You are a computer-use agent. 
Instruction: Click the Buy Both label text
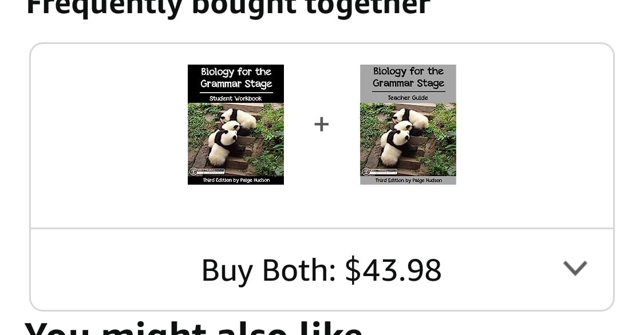point(268,270)
